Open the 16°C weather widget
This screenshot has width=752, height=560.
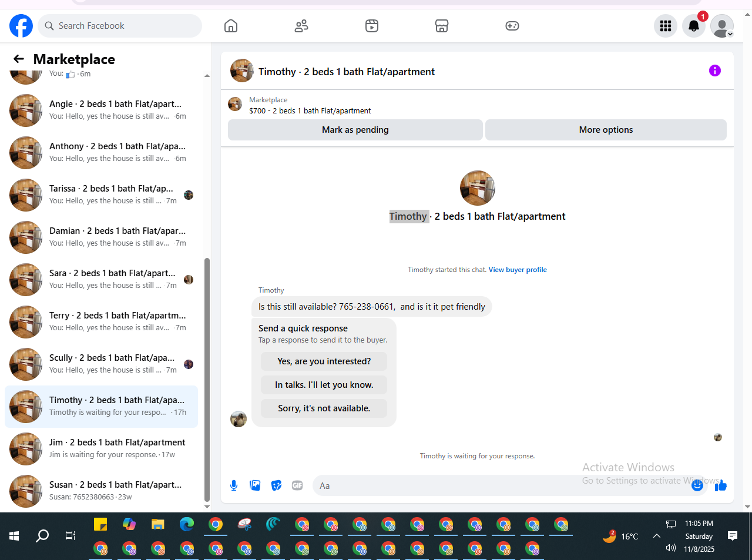point(620,536)
